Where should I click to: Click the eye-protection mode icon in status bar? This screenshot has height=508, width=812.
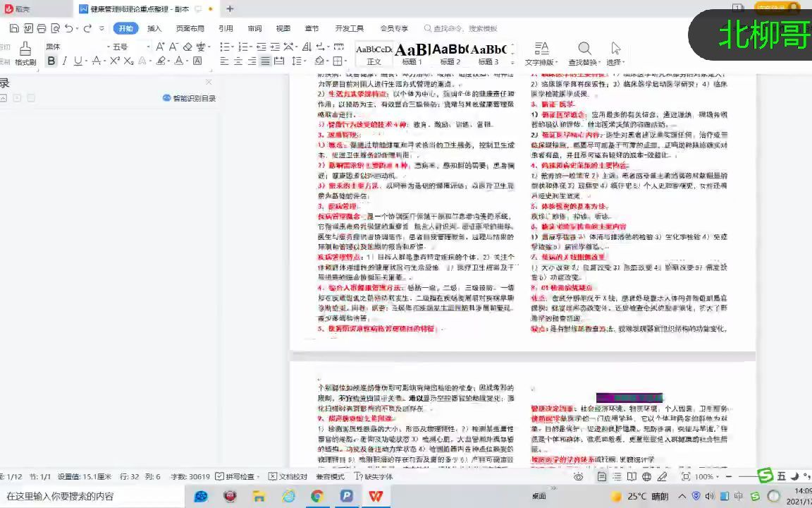[578, 477]
